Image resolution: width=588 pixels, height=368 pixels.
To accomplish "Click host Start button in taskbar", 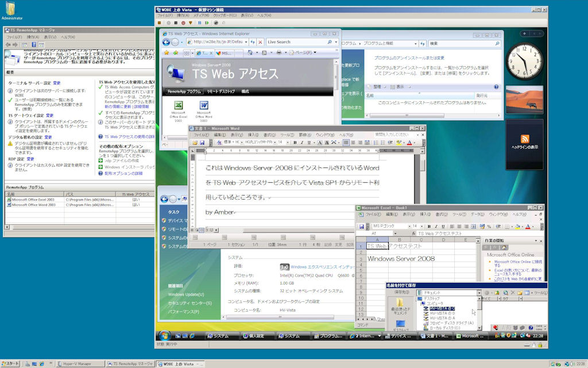I will tap(10, 363).
